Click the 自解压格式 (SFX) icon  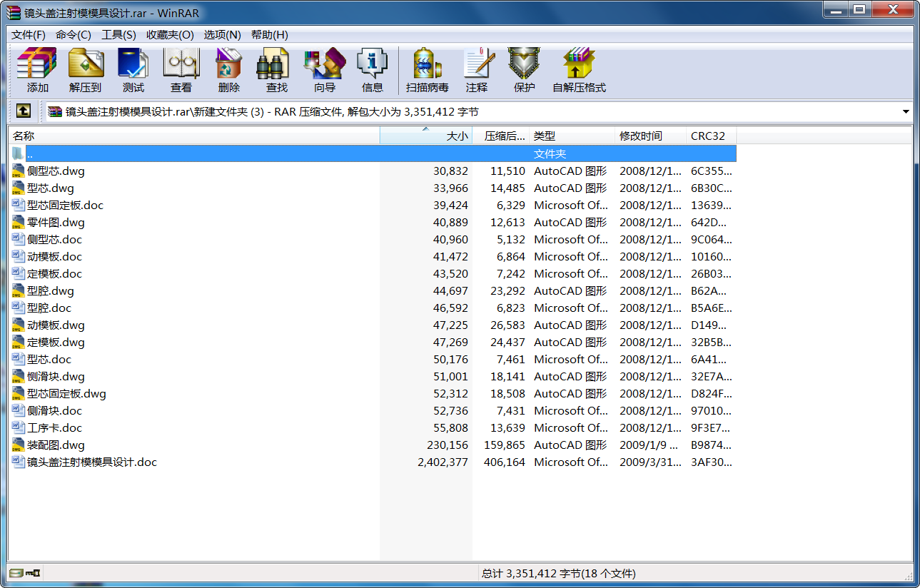pos(579,71)
